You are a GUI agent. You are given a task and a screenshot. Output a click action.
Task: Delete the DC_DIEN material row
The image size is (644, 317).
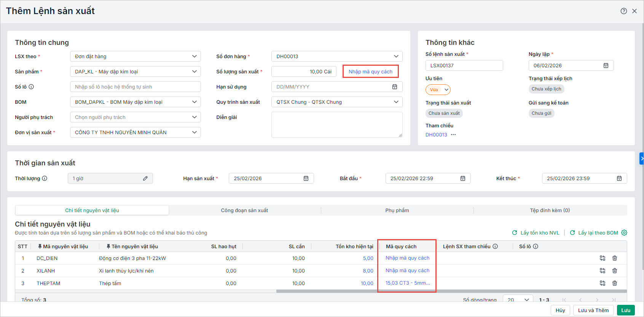(615, 258)
